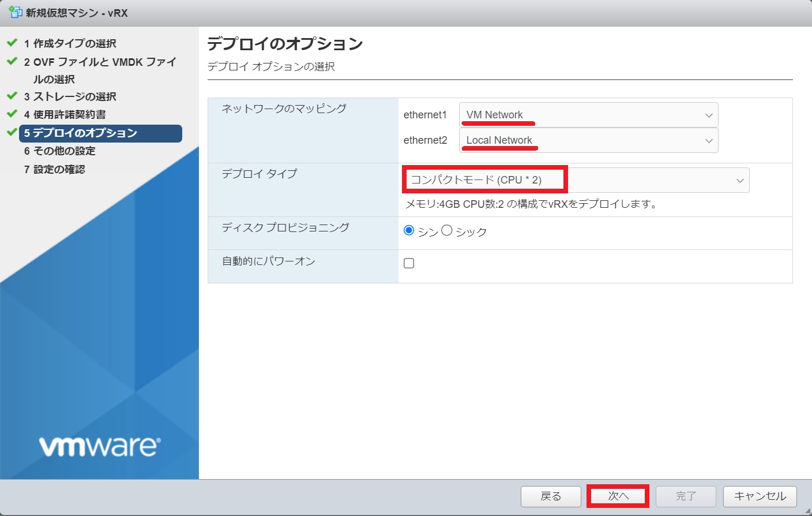812x516 pixels.
Task: Click green checkmark beside step 2 OVF ファイル
Action: (12, 61)
